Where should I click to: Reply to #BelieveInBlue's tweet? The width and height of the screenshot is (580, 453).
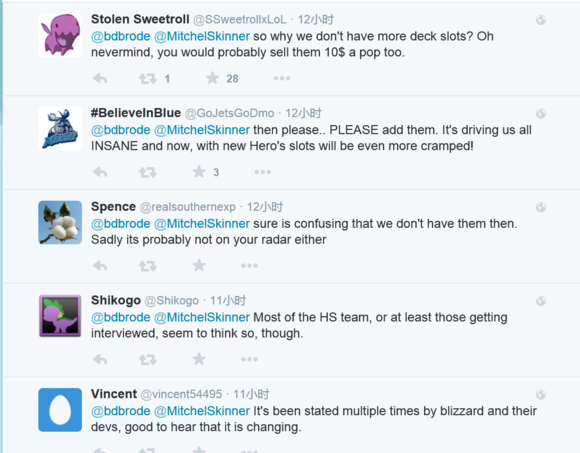click(100, 172)
